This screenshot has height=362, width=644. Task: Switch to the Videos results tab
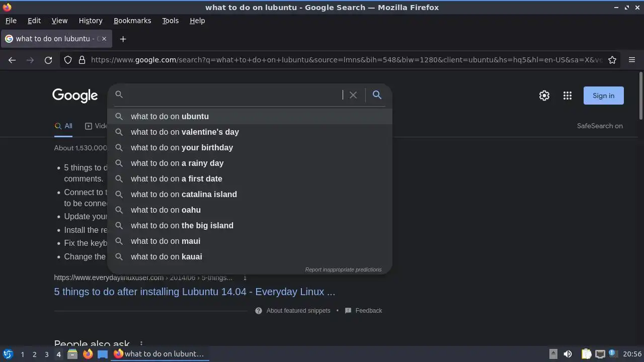[96, 126]
